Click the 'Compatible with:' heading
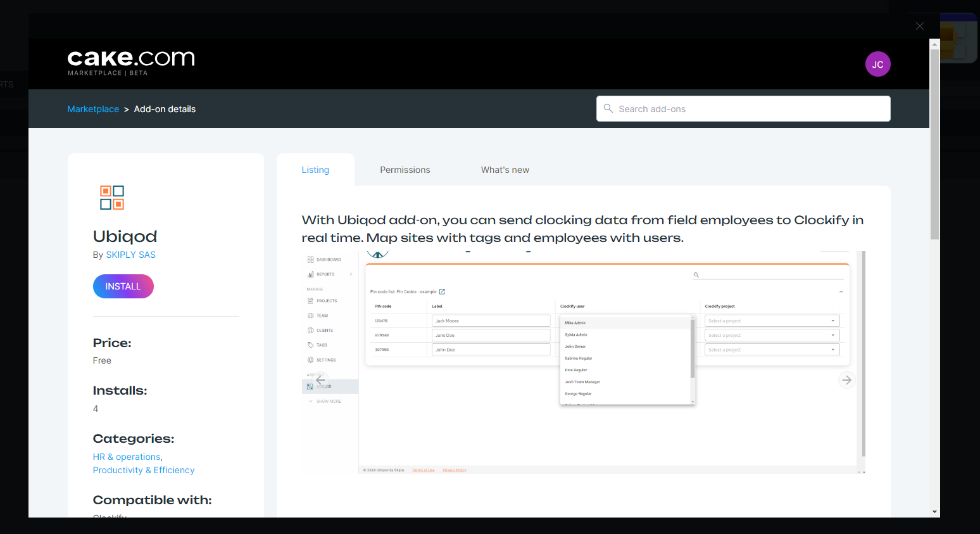This screenshot has height=534, width=980. (x=152, y=500)
